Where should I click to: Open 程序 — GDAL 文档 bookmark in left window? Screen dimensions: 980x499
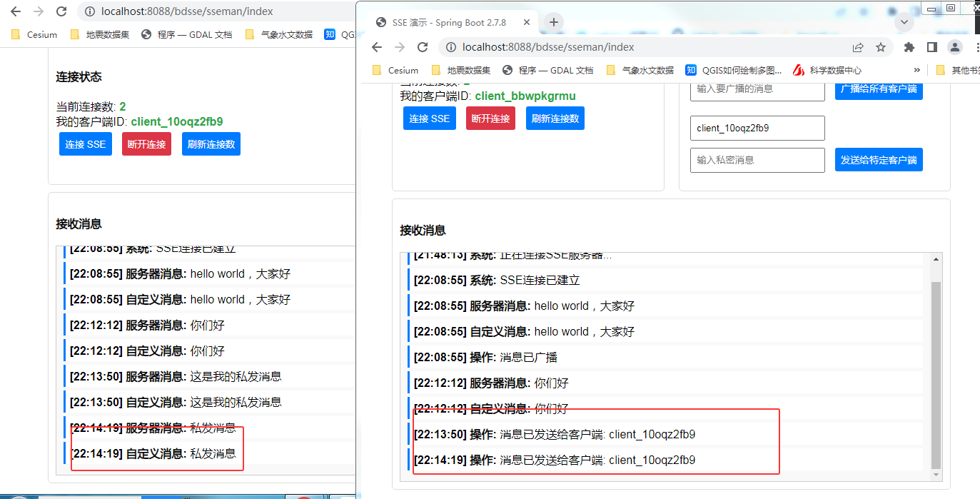tap(186, 34)
